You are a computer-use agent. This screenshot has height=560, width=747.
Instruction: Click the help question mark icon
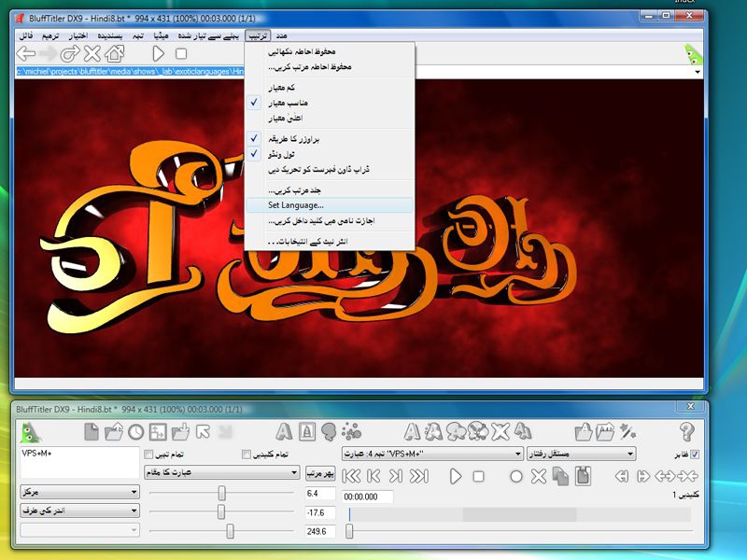688,431
